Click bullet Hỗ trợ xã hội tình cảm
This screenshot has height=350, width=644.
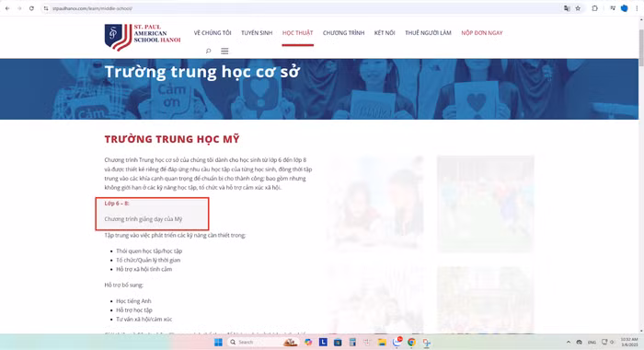[144, 269]
